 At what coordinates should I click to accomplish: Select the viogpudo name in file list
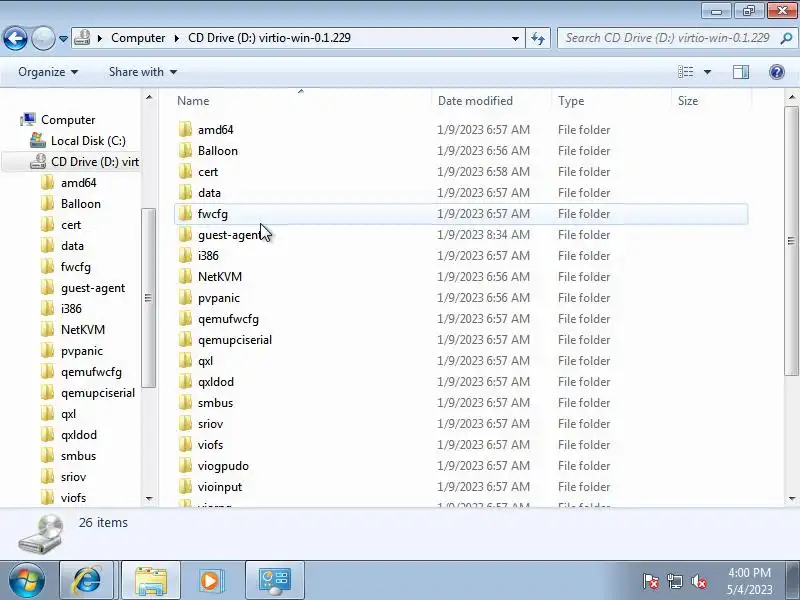point(223,466)
